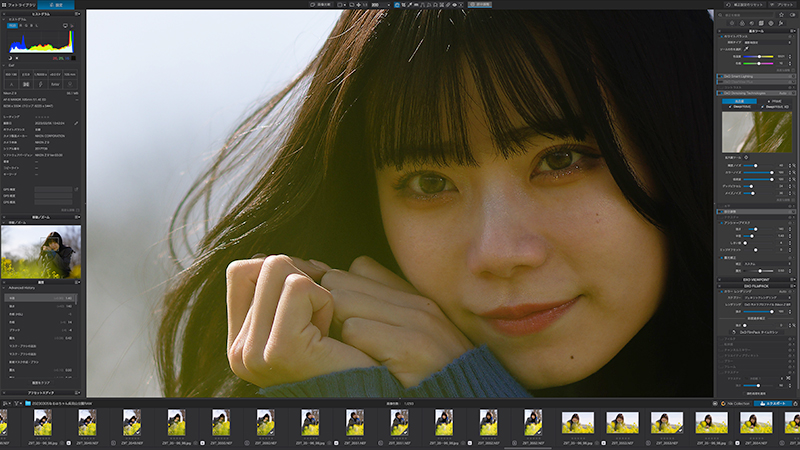The width and height of the screenshot is (800, 450).
Task: Open the Geometry palette icon
Action: pos(761,23)
